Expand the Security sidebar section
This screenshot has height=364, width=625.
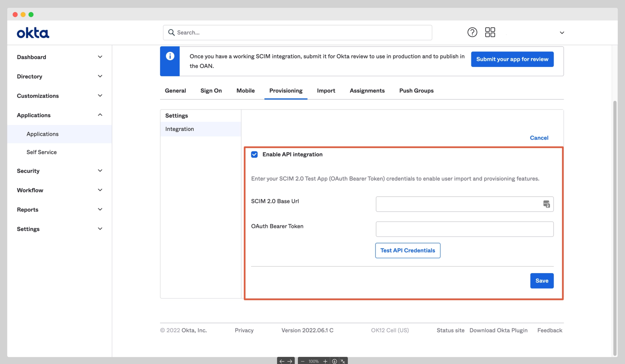pyautogui.click(x=100, y=171)
